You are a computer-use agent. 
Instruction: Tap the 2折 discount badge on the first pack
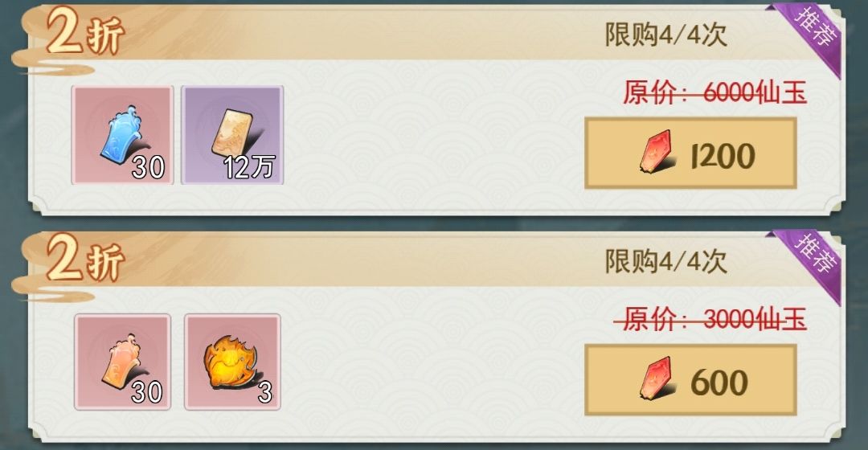pyautogui.click(x=84, y=33)
